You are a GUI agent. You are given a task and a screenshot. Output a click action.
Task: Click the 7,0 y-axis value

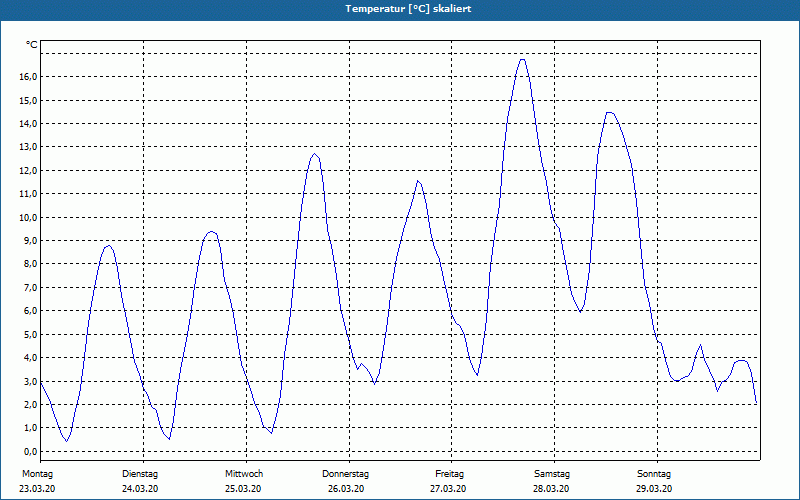point(31,288)
